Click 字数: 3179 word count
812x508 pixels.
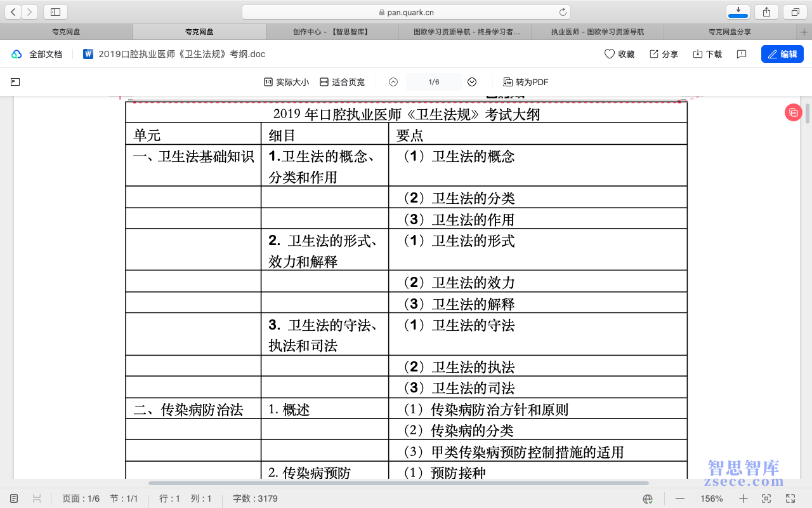coord(255,498)
